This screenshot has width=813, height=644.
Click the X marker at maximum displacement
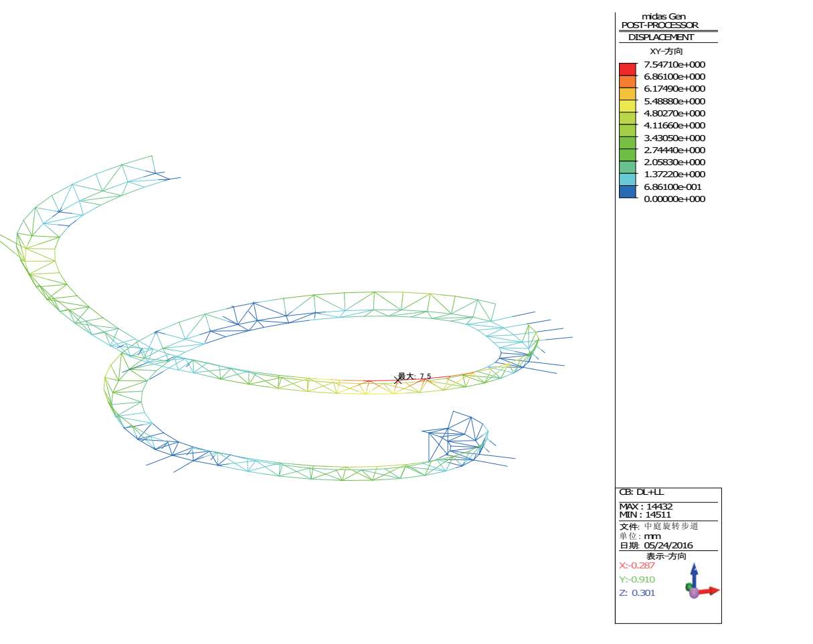coord(397,381)
